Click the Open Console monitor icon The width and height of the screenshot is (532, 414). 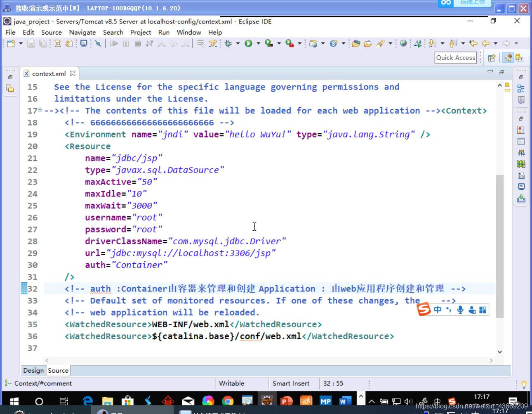point(84,43)
